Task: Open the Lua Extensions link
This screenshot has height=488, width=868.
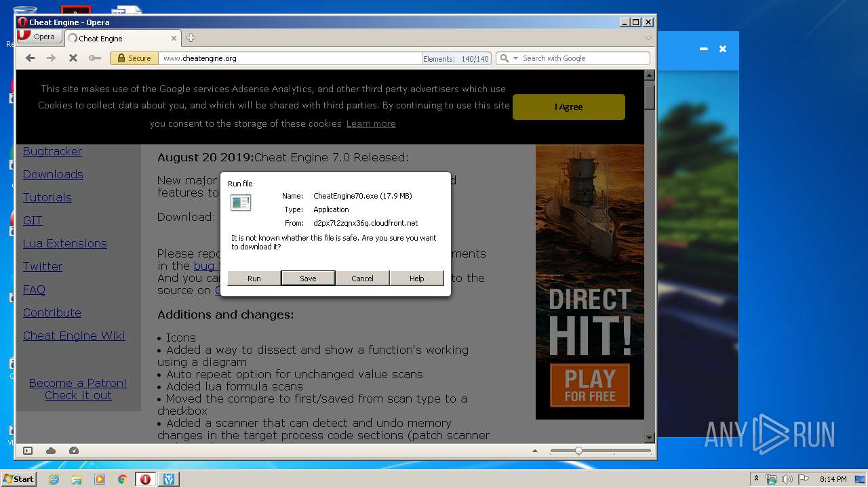Action: (x=64, y=243)
